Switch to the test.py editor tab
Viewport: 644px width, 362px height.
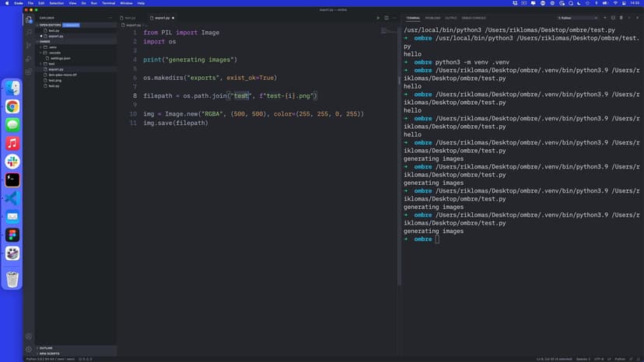130,17
